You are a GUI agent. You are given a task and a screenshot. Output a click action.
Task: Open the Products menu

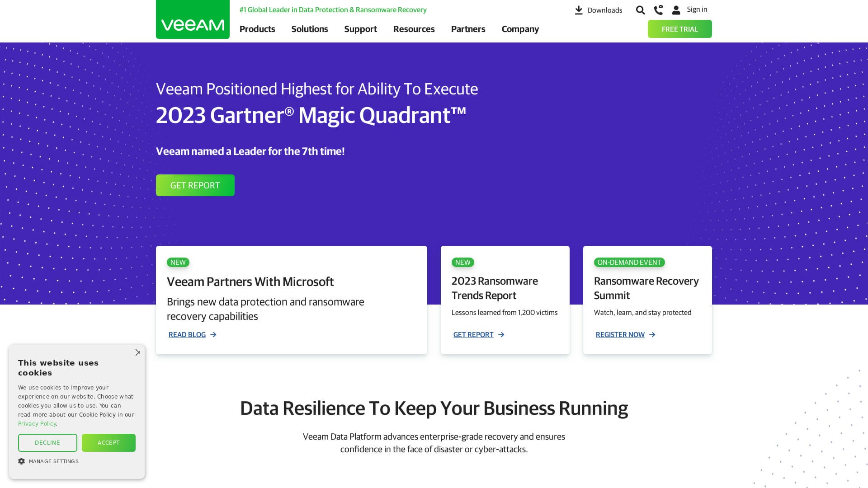[x=257, y=29]
